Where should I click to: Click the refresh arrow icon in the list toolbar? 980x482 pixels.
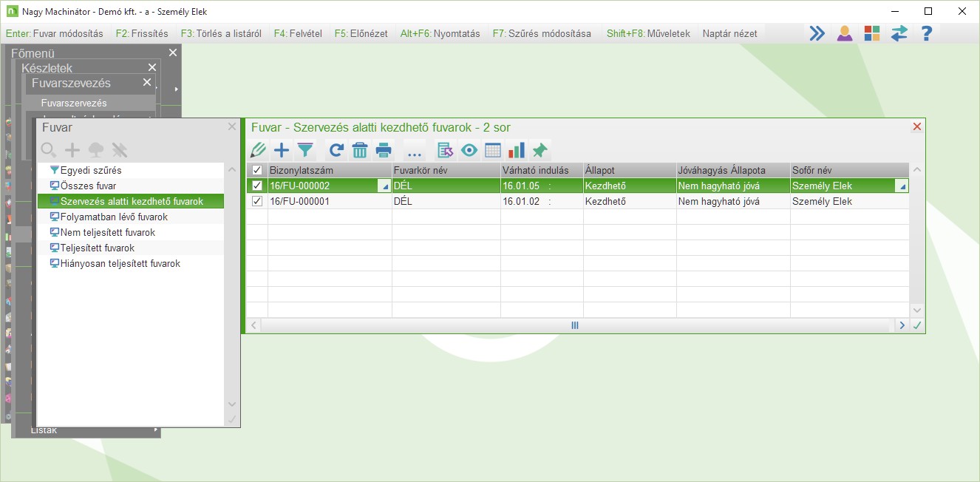pos(336,150)
